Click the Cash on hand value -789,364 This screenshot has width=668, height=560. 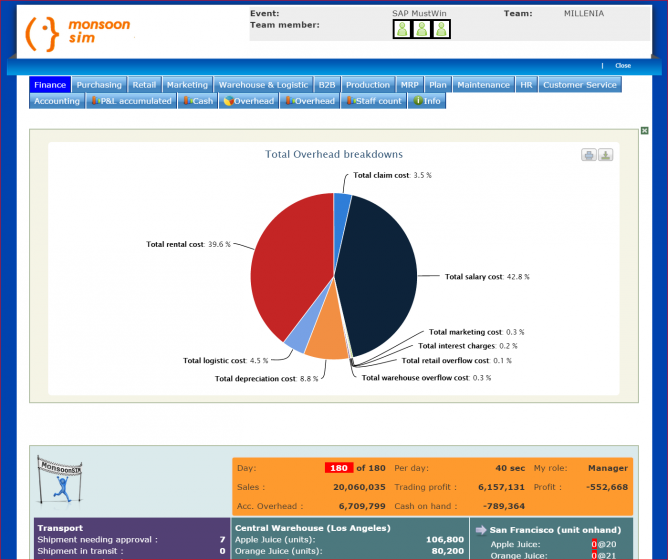coord(504,506)
